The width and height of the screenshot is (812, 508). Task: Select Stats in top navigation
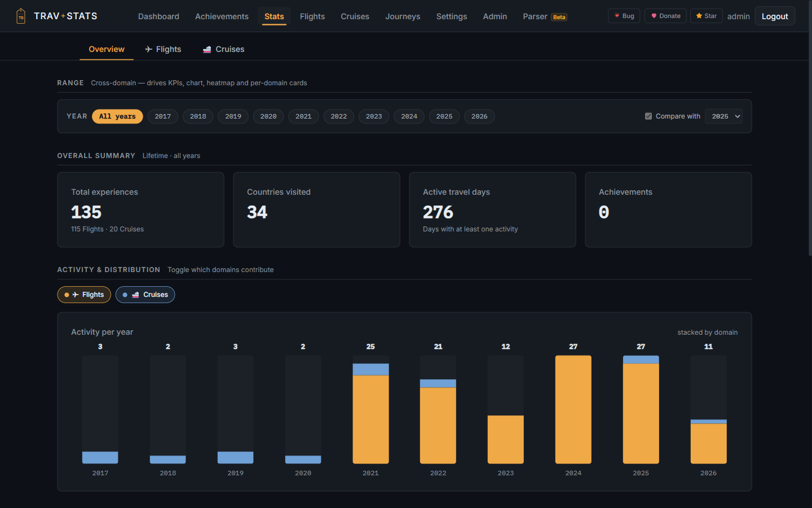tap(274, 16)
